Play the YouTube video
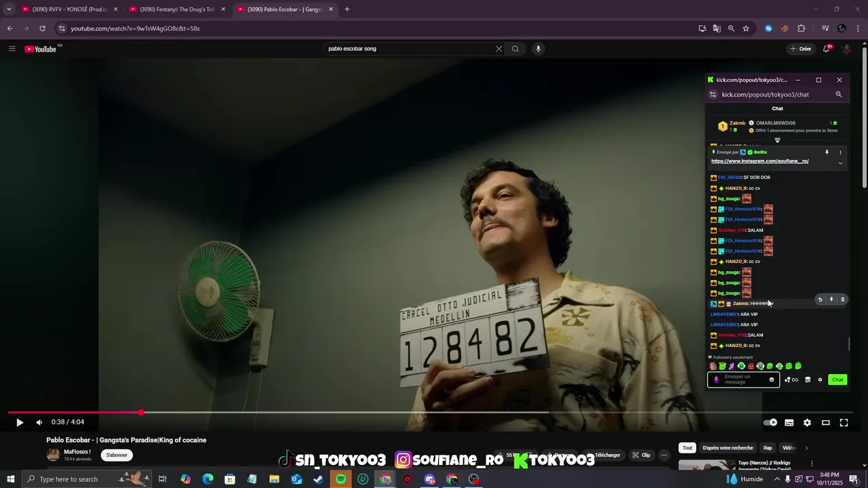 click(20, 422)
